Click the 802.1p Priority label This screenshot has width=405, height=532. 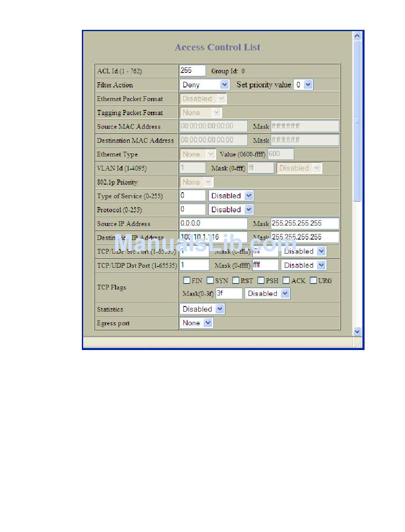point(117,182)
